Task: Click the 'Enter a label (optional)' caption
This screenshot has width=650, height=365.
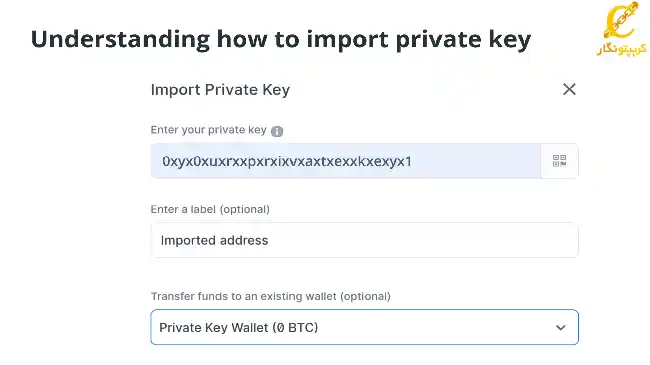Action: pos(210,209)
